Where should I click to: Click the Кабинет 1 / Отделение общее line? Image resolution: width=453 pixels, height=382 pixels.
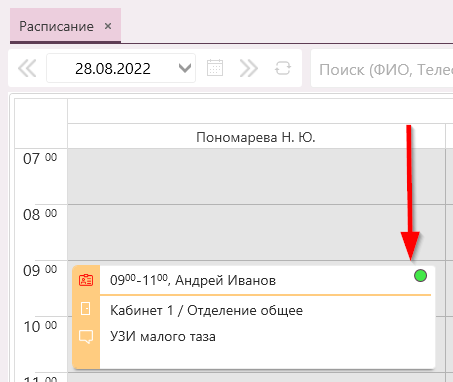[206, 310]
